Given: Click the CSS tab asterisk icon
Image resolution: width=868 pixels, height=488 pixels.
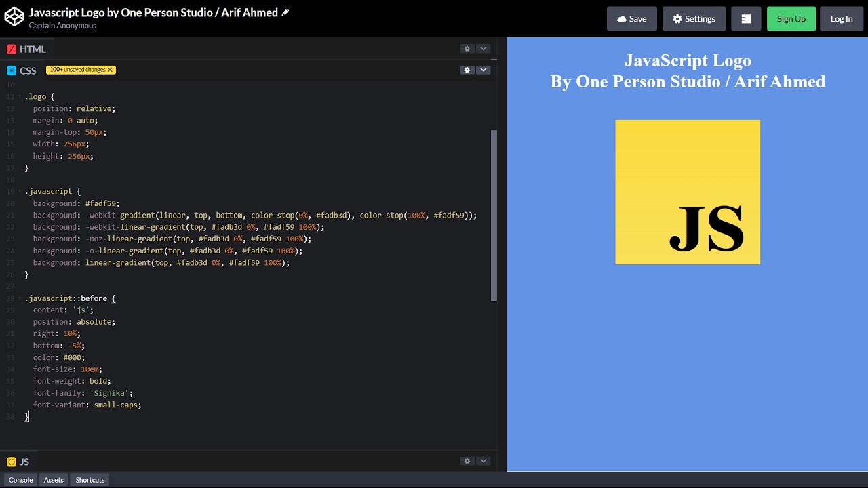Looking at the screenshot, I should tap(12, 70).
